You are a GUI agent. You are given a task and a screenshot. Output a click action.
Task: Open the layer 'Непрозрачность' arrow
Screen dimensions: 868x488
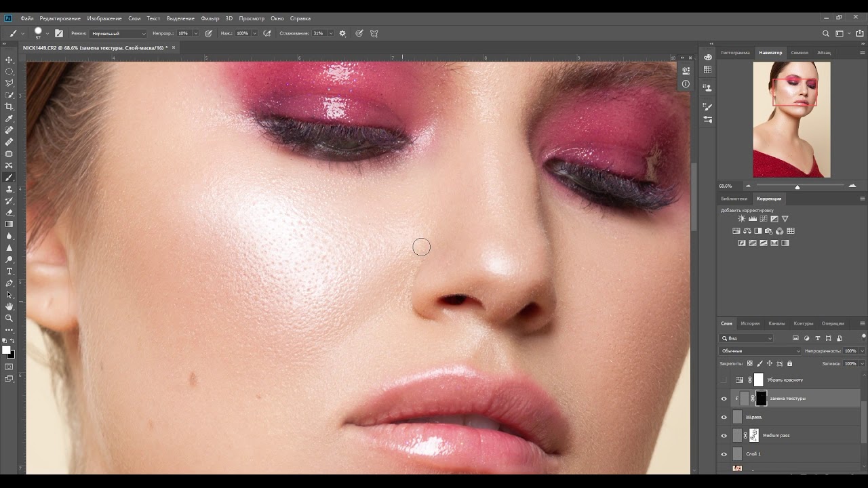(x=862, y=351)
